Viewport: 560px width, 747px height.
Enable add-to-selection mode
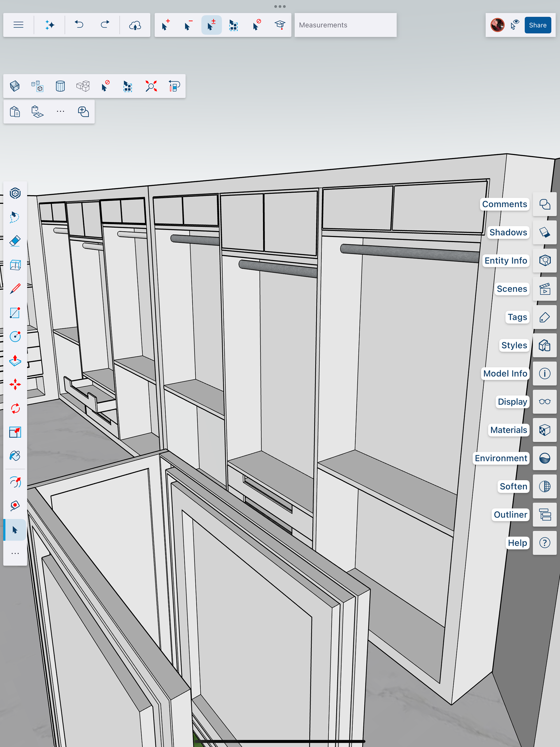165,25
